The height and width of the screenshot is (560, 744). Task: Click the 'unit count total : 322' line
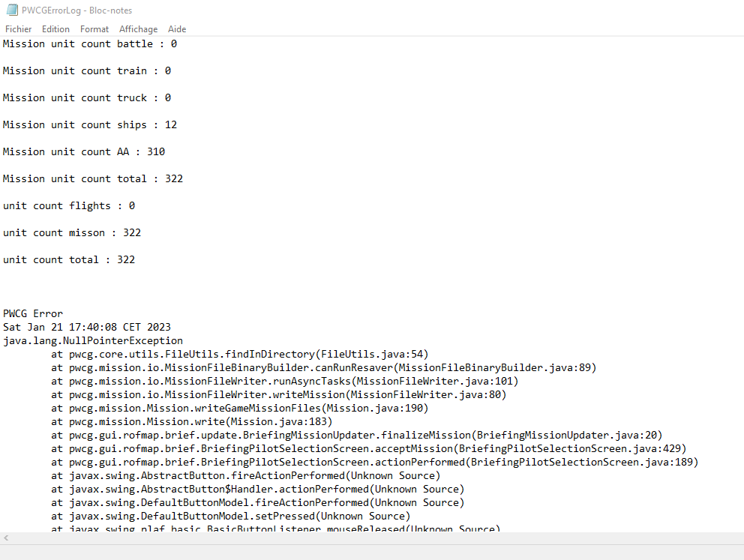[x=69, y=260]
